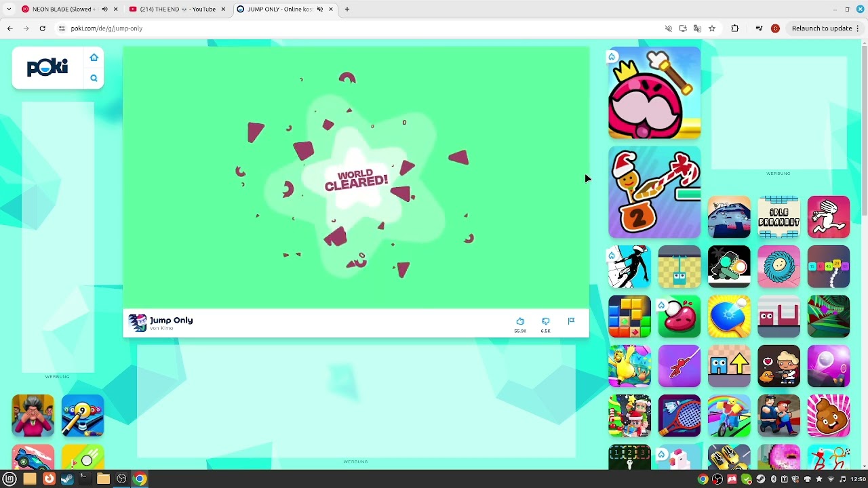Image resolution: width=868 pixels, height=488 pixels.
Task: Open the red stickman hook swing game
Action: (x=679, y=366)
